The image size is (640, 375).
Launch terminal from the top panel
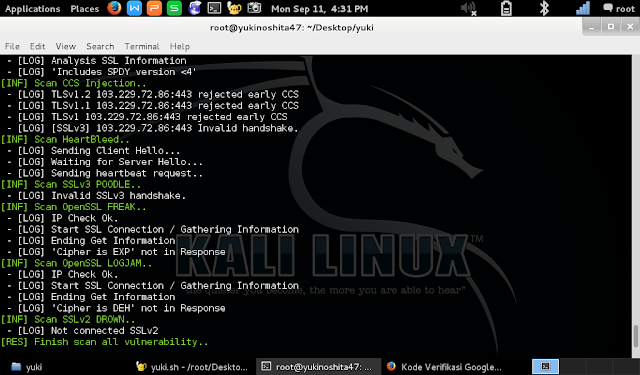(214, 8)
